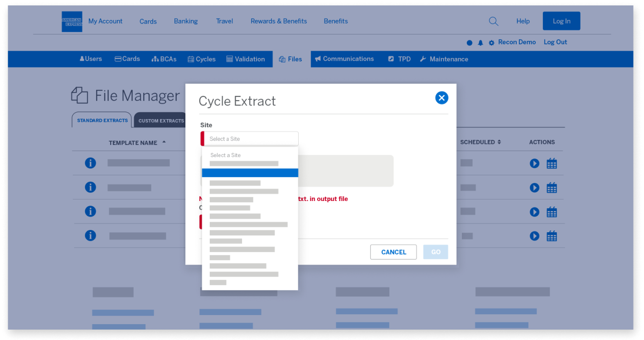
Task: Run the first template with play icon
Action: [535, 163]
